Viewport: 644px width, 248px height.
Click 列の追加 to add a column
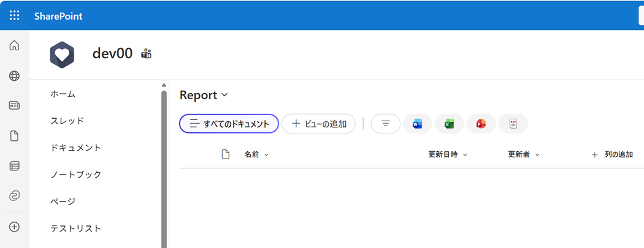coord(612,155)
